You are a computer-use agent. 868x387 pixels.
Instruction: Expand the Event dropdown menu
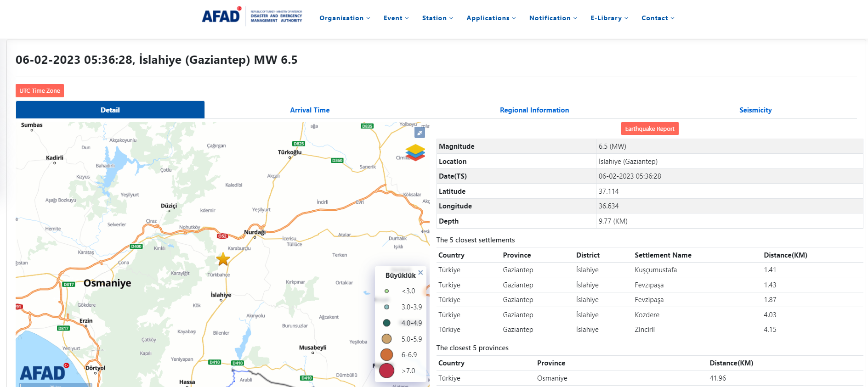pyautogui.click(x=396, y=18)
